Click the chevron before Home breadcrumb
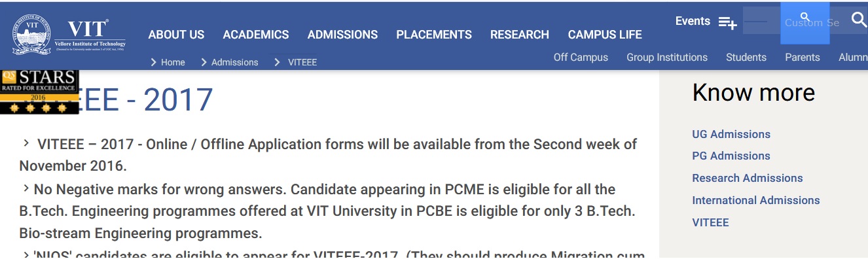 (154, 62)
